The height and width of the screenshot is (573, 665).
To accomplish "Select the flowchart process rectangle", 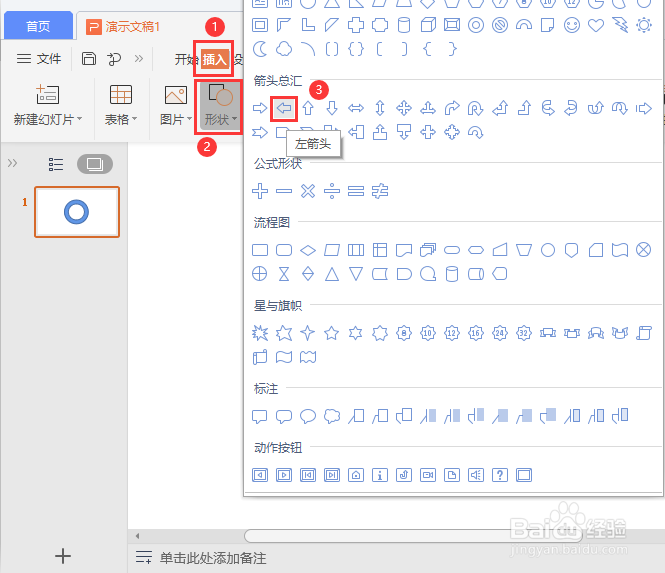I will tap(260, 250).
